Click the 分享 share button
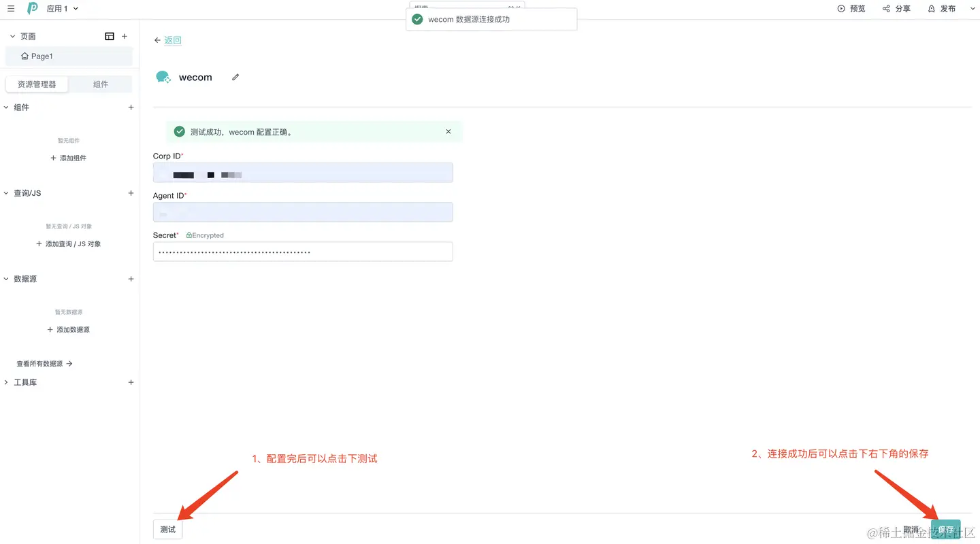 click(x=896, y=9)
